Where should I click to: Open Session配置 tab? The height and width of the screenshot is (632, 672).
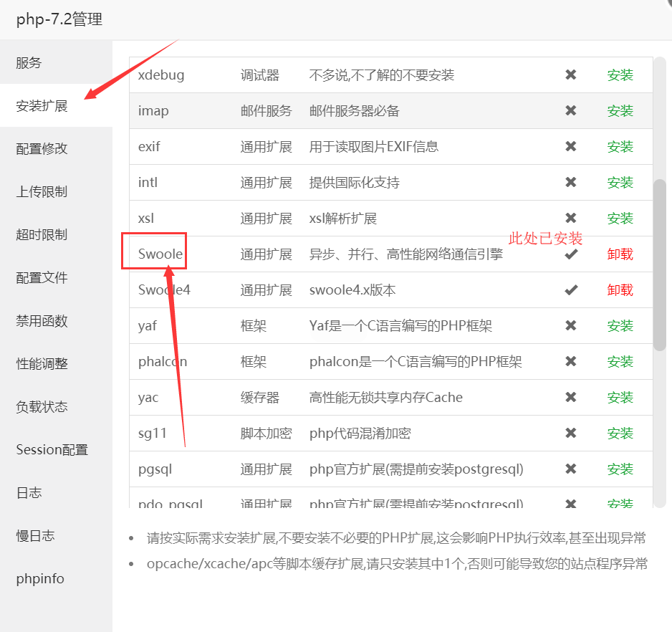[x=56, y=449]
